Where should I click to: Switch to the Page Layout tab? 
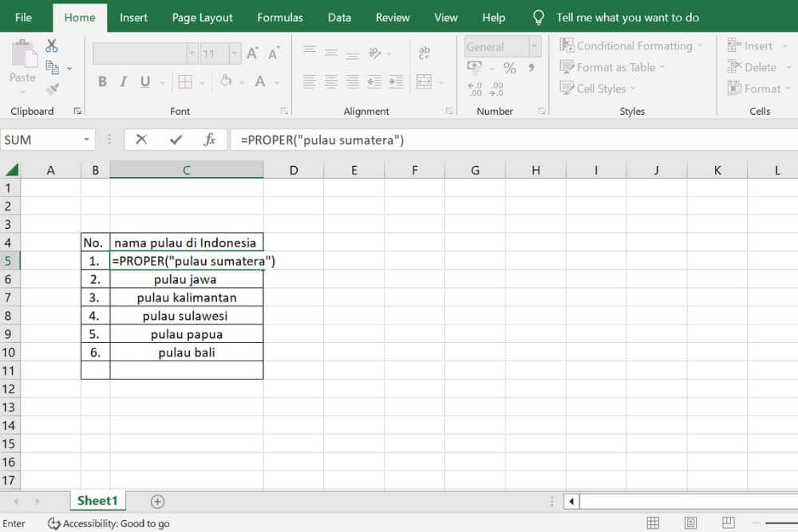click(203, 18)
